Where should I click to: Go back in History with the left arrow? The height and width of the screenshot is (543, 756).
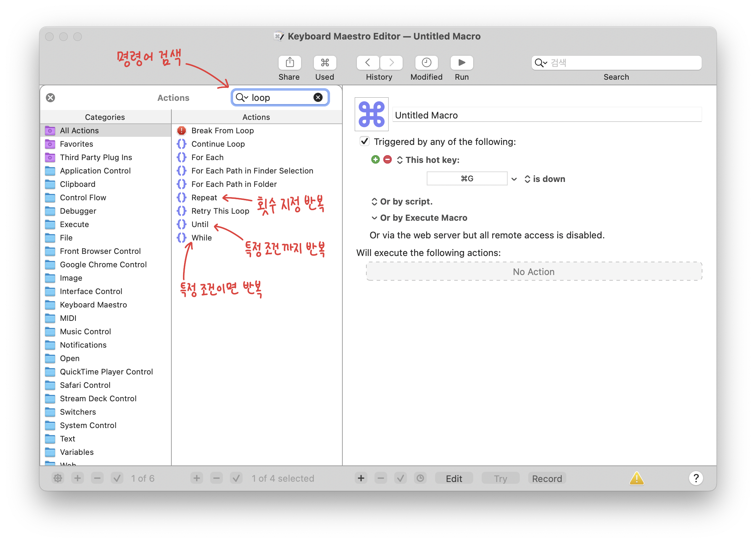coord(368,63)
